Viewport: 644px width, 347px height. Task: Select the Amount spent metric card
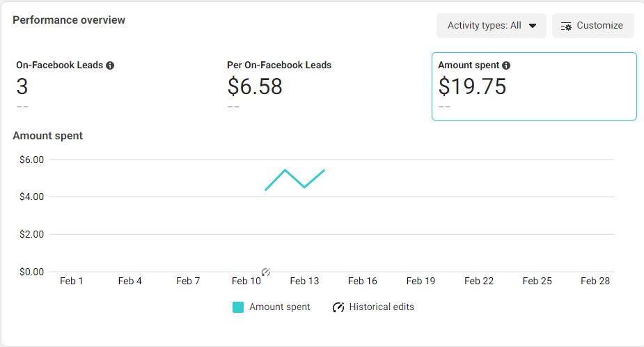[534, 86]
